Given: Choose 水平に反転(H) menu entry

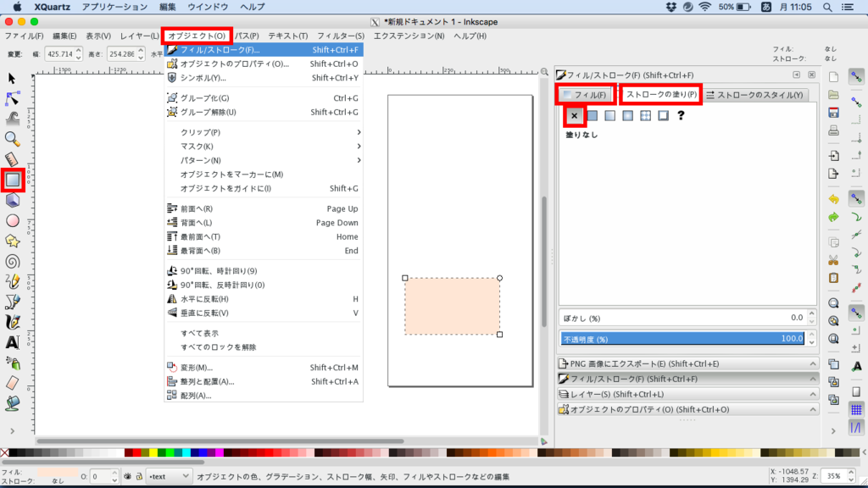Looking at the screenshot, I should pyautogui.click(x=264, y=299).
